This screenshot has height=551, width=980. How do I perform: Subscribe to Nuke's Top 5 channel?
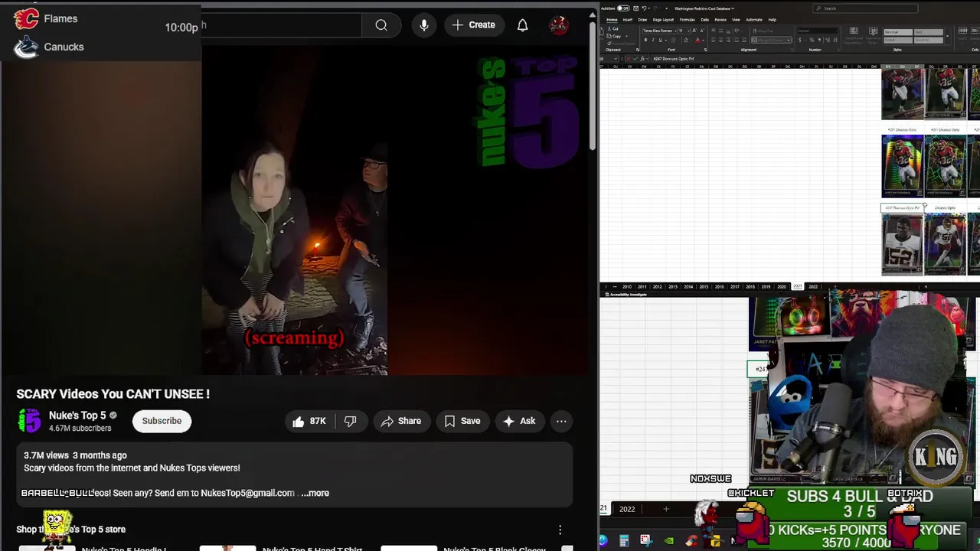coord(162,421)
